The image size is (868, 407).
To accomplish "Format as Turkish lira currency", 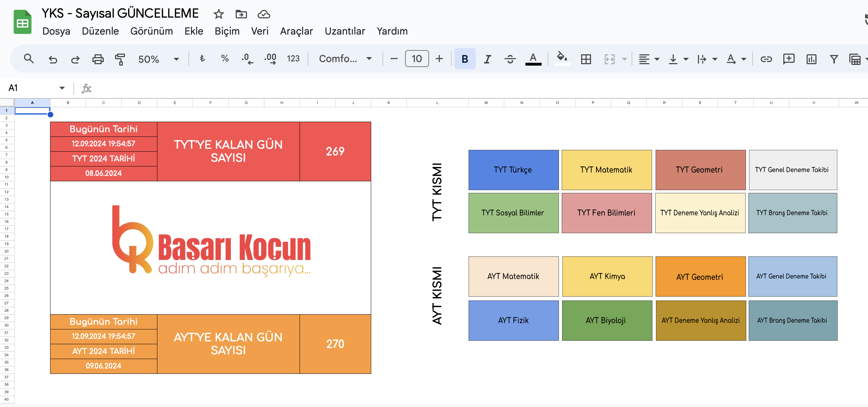I will 202,59.
